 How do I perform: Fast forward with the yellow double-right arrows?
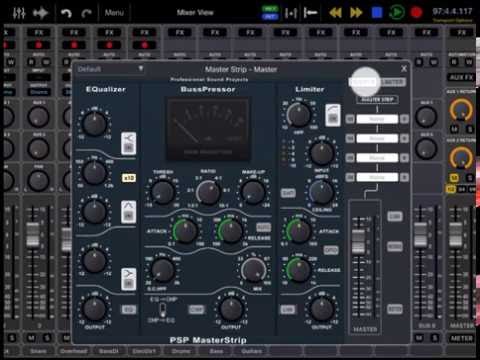coord(356,13)
